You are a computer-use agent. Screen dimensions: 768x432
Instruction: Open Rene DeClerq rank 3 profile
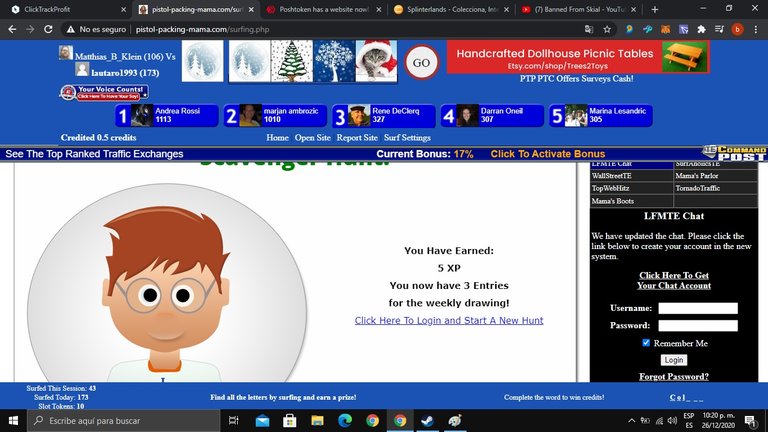point(384,116)
